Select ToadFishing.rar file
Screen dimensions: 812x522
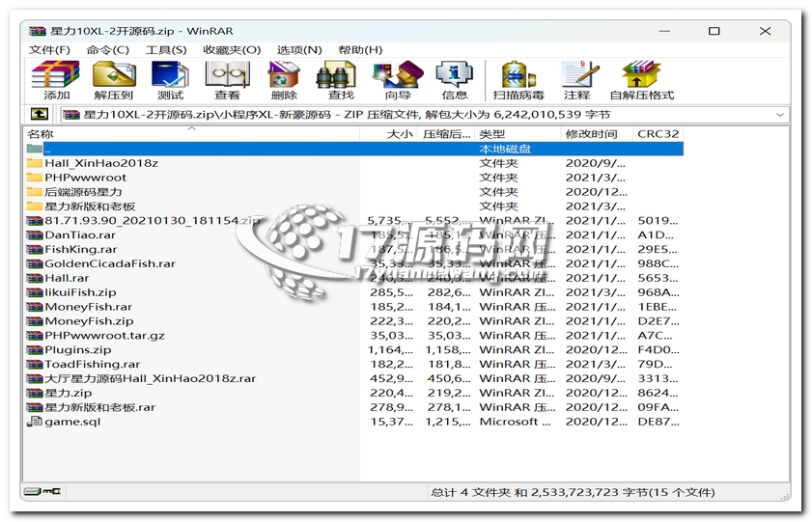point(354,364)
